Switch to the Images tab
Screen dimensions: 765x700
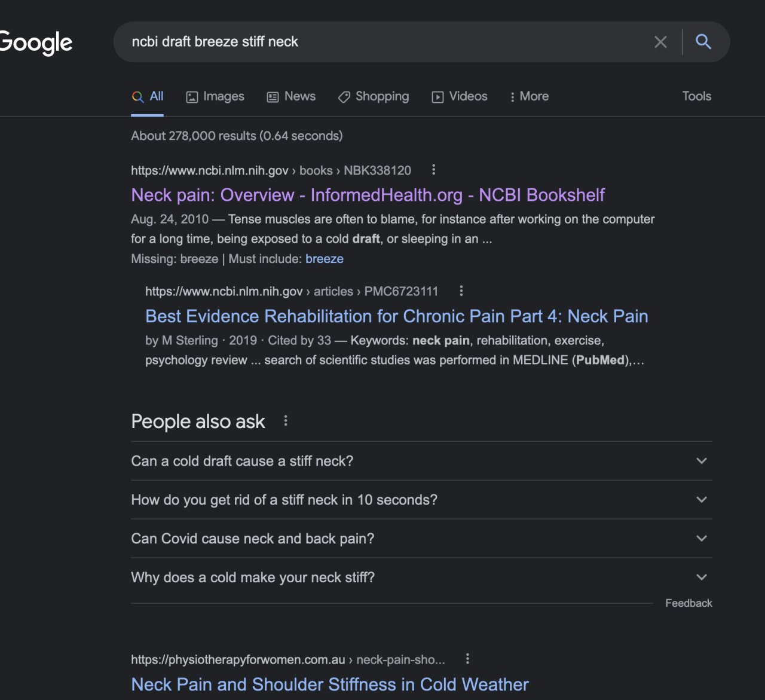[x=215, y=96]
